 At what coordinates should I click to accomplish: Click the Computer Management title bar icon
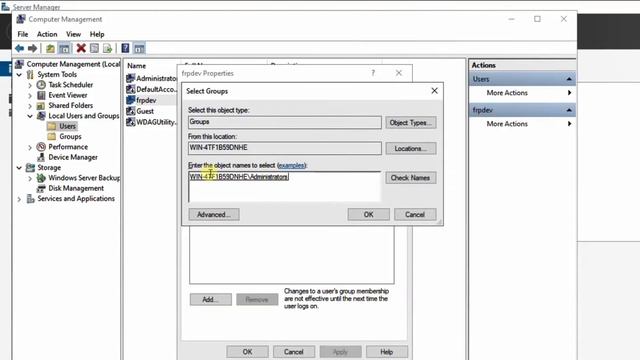21,19
